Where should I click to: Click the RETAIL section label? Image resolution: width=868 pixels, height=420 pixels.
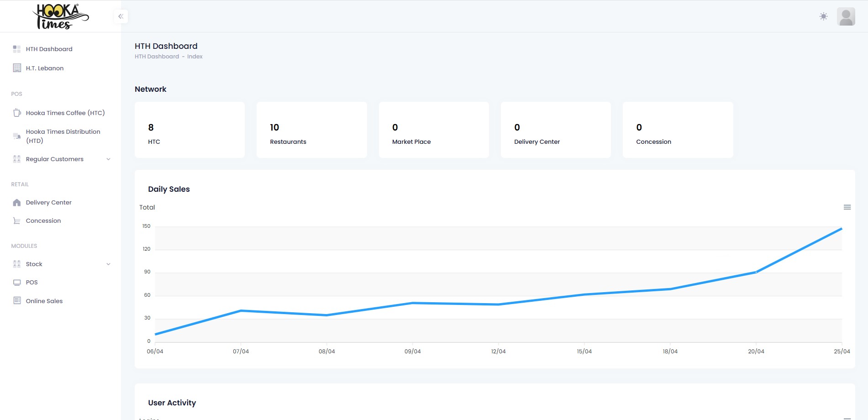coord(20,184)
